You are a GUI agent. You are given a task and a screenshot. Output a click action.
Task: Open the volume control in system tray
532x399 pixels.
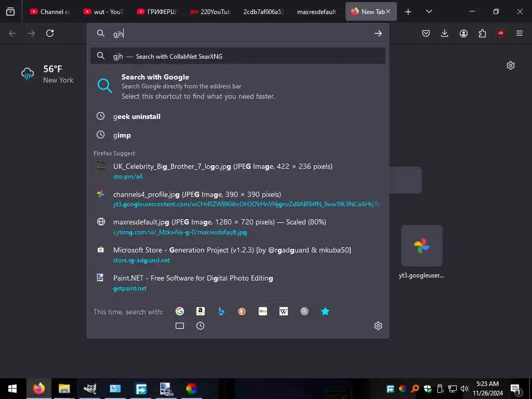[x=464, y=389]
